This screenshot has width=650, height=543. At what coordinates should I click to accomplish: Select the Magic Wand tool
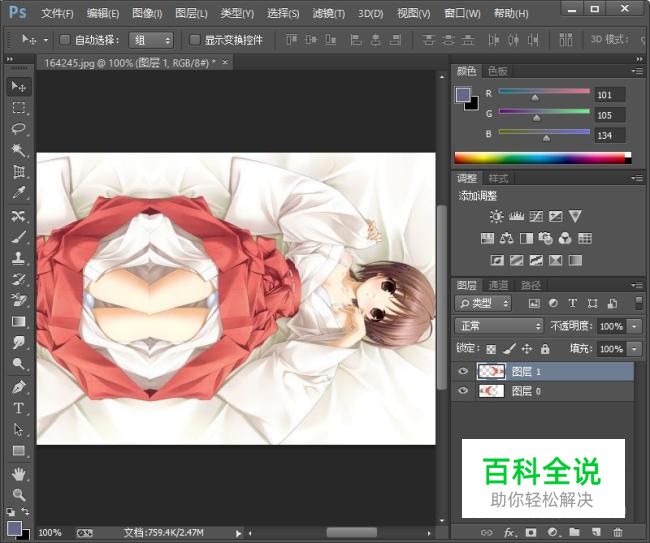pos(19,150)
